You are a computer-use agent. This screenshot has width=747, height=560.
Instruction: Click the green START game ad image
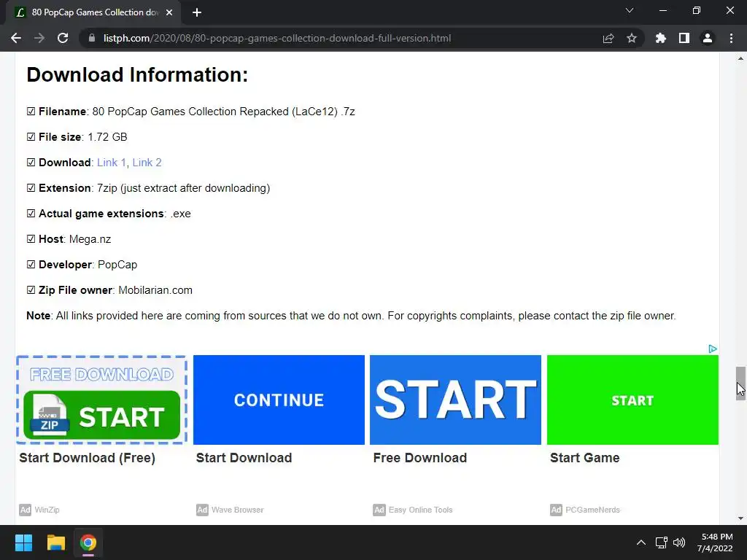632,400
